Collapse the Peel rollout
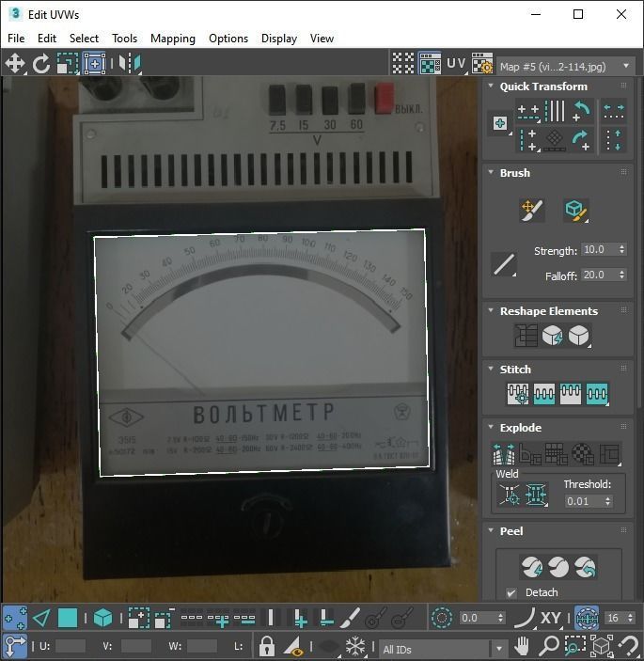 pyautogui.click(x=491, y=530)
